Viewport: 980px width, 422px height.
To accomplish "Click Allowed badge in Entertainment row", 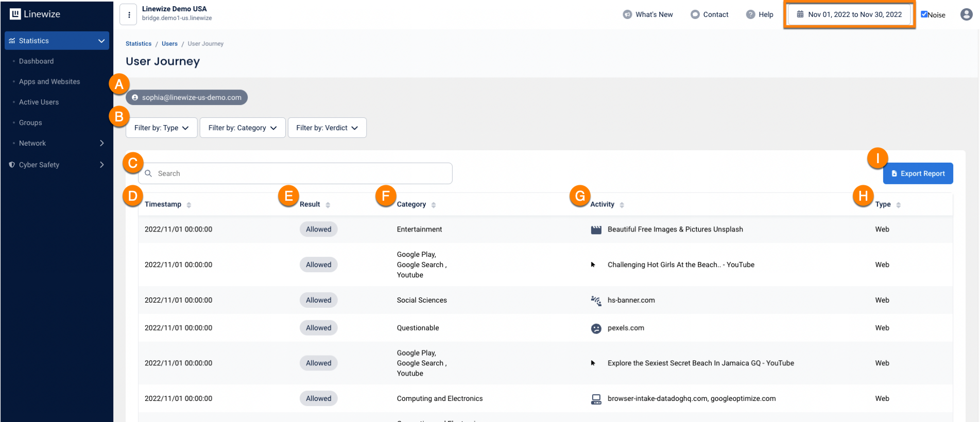I will (x=319, y=230).
